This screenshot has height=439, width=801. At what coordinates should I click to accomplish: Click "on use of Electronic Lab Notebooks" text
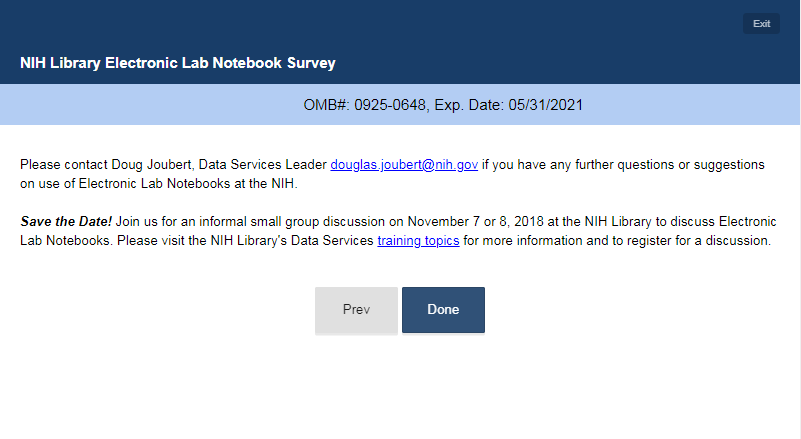tap(125, 184)
